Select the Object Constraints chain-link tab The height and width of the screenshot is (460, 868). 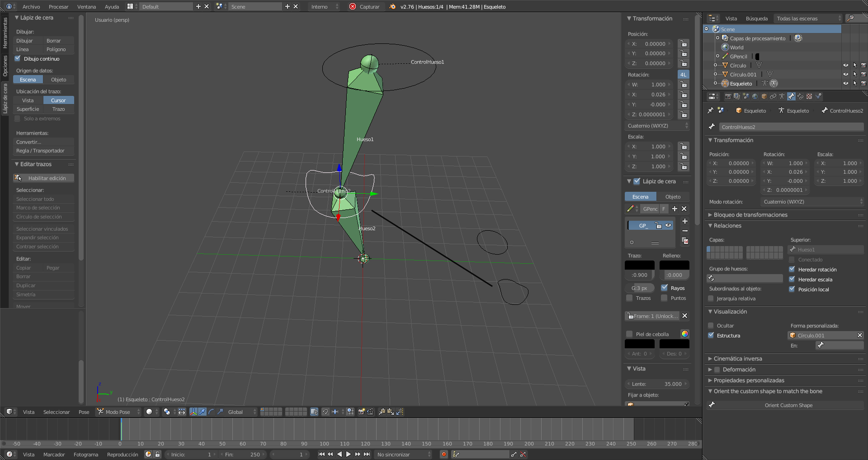pos(773,96)
